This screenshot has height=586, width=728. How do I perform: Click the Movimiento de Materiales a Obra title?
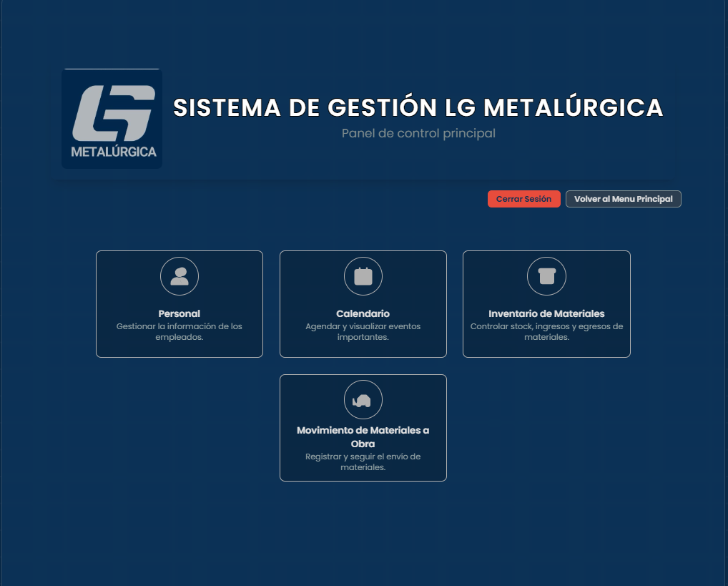(x=363, y=436)
